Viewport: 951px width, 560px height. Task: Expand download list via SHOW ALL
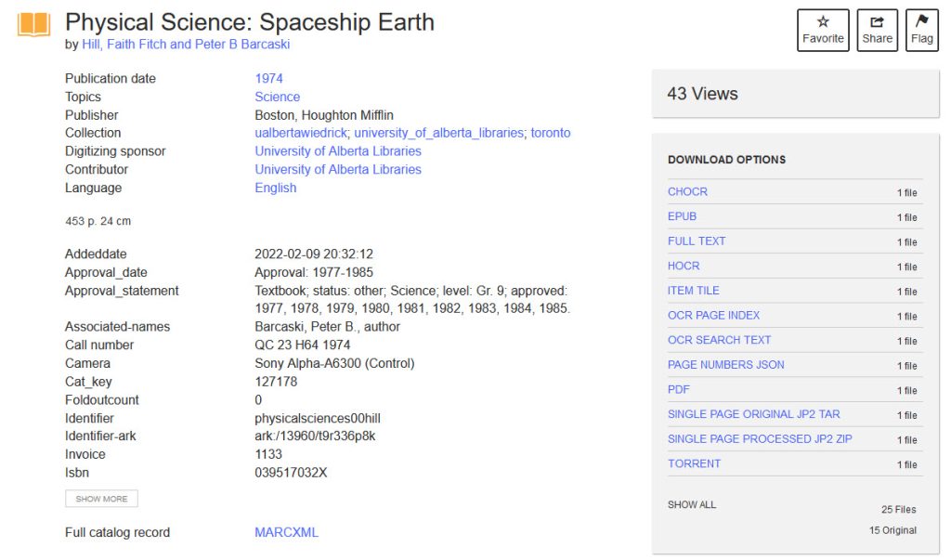691,505
